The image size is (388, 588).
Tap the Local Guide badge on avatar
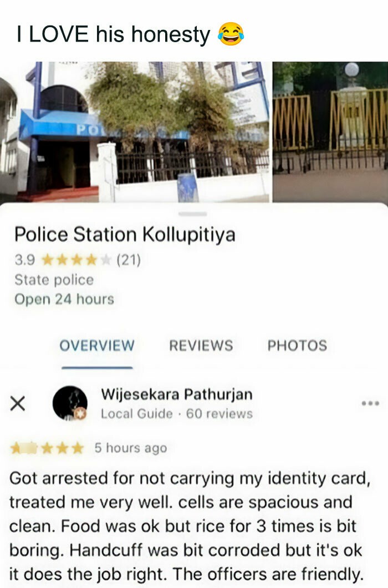[79, 414]
